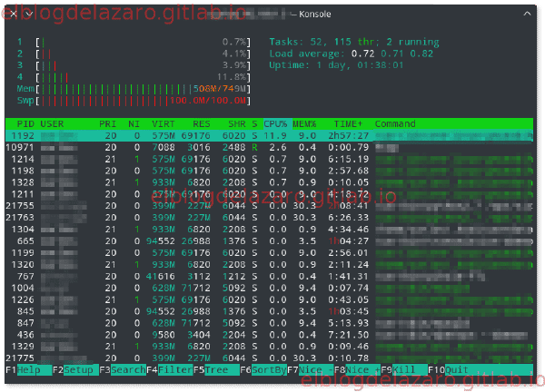545x392 pixels.
Task: Open the title bar down-chevron menu
Action: pos(29,14)
